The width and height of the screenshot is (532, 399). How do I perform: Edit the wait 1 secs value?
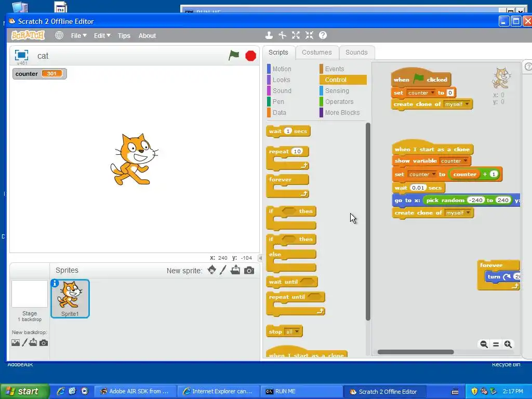288,131
